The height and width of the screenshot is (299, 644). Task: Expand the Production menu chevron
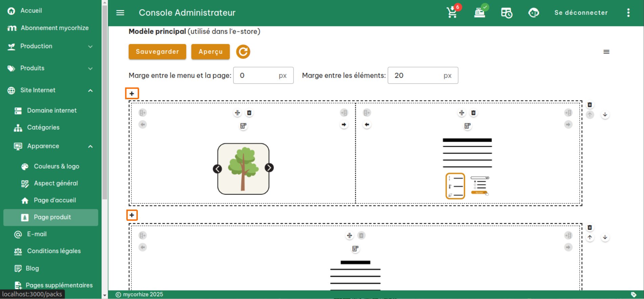click(90, 46)
